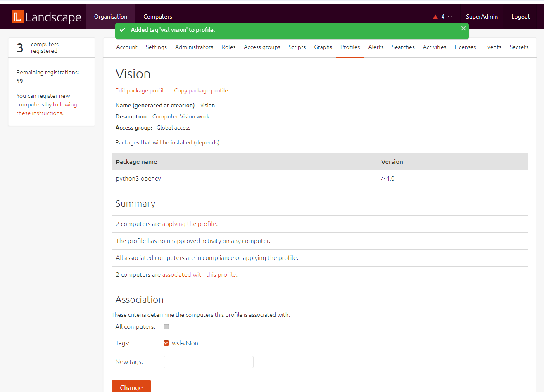Viewport: 544px width, 392px height.
Task: Click the red alert triangle icon
Action: pos(435,17)
